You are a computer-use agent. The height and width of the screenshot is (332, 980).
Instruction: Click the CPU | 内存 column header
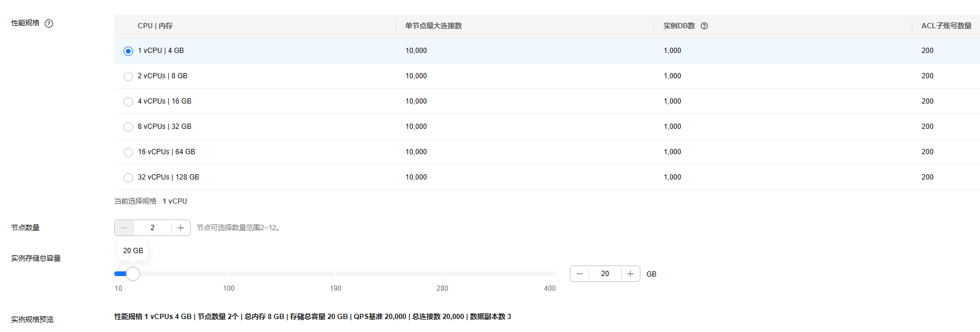155,26
